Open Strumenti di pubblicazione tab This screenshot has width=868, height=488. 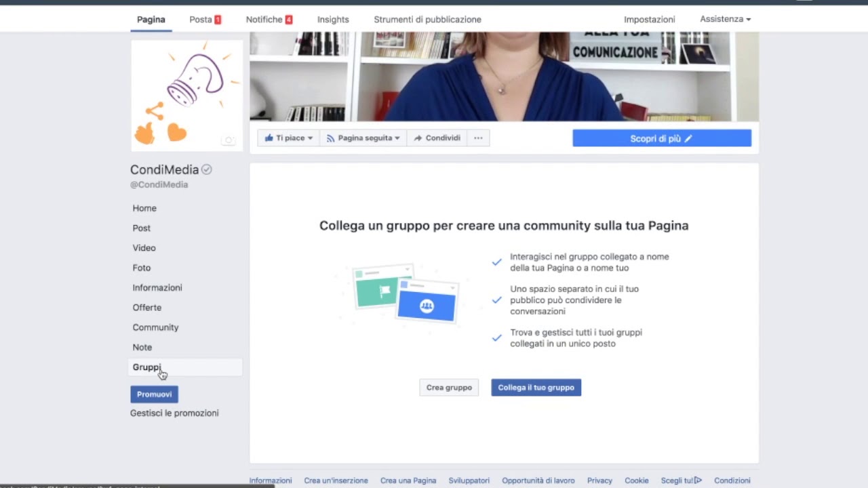click(427, 20)
